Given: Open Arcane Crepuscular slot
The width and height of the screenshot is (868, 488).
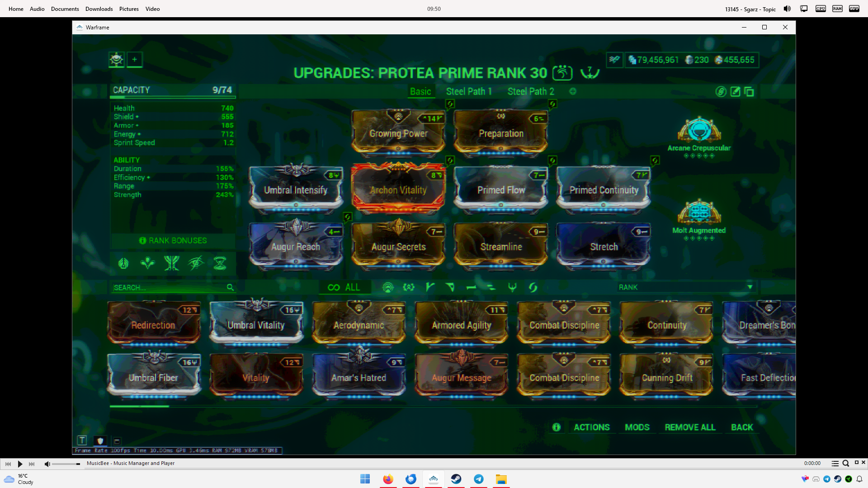Looking at the screenshot, I should point(699,131).
